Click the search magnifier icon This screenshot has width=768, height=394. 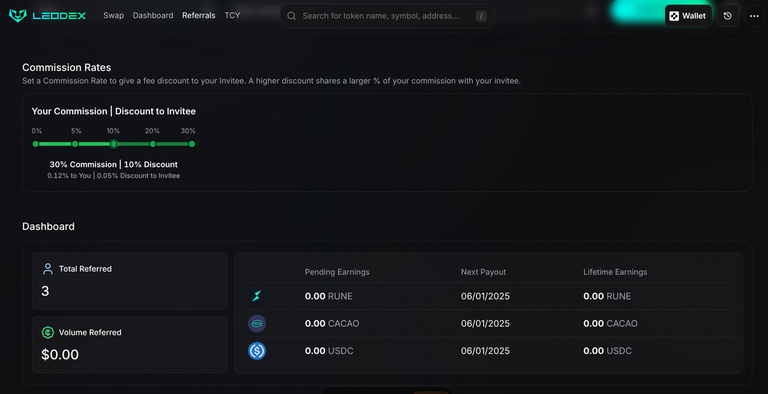[291, 16]
